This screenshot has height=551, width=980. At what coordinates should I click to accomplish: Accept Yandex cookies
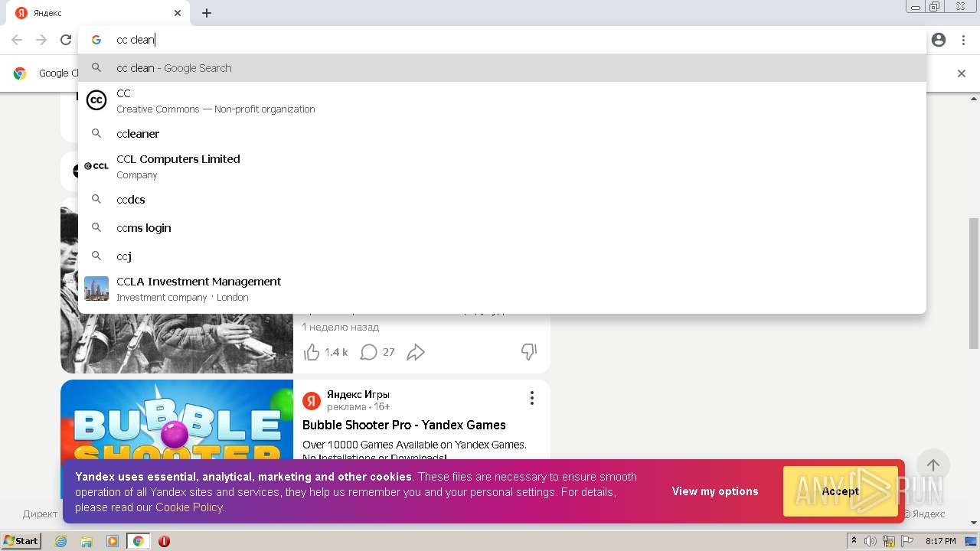[841, 491]
